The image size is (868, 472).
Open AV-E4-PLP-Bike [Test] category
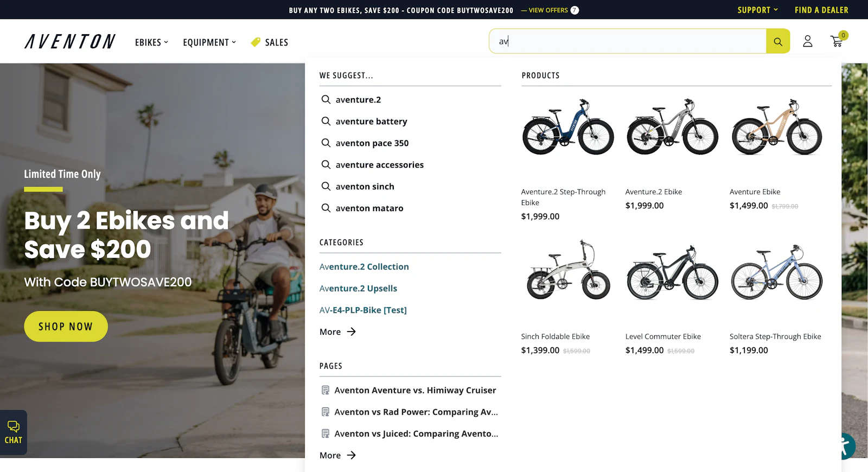[x=363, y=310]
